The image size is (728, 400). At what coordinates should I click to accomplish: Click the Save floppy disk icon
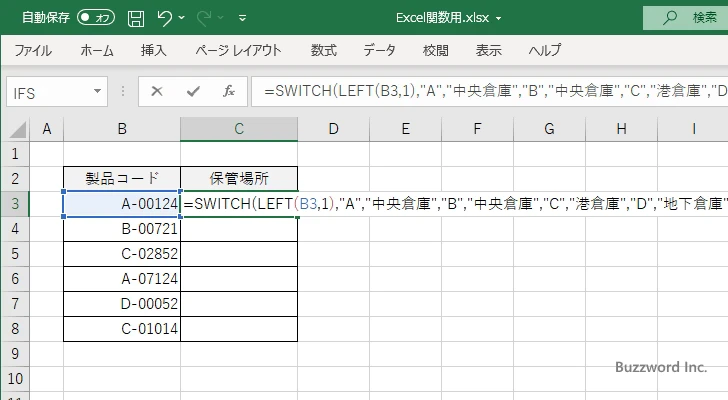click(x=136, y=18)
